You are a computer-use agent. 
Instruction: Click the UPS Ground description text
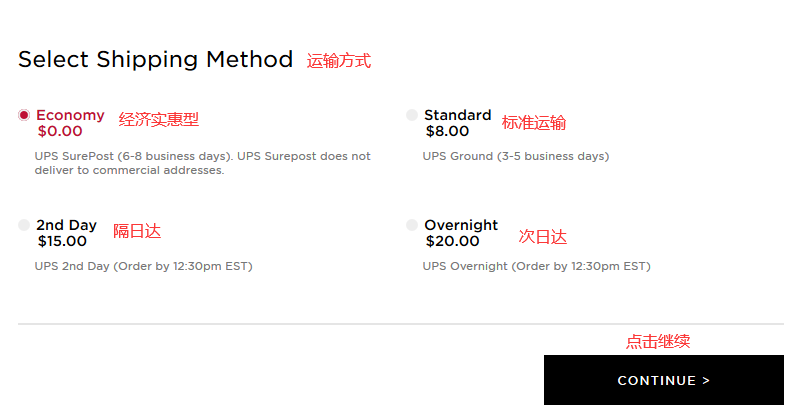[x=515, y=156]
